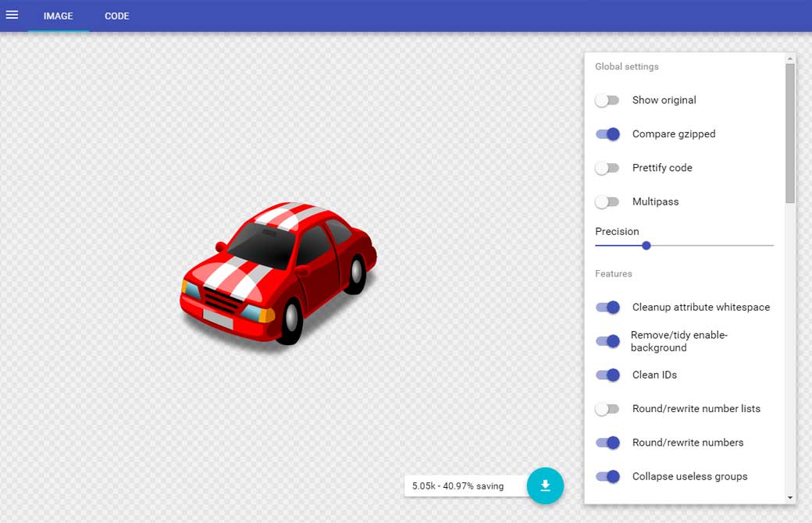The width and height of the screenshot is (812, 523).
Task: Open the hamburger menu
Action: (x=12, y=16)
